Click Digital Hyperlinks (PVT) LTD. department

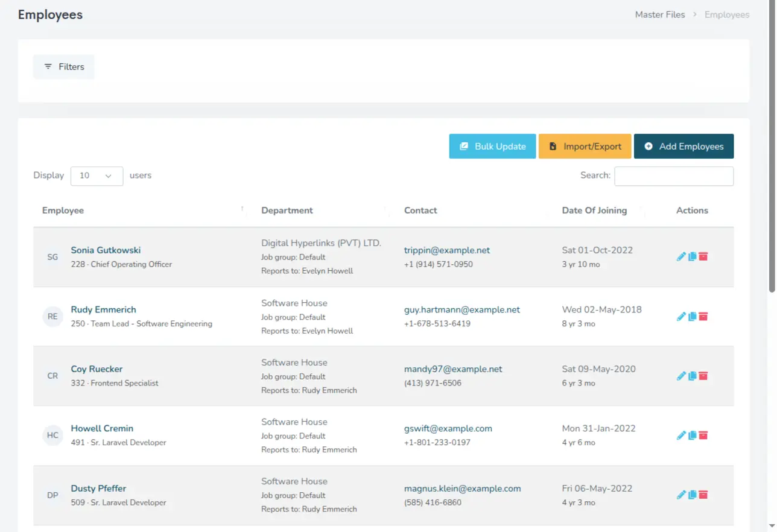coord(321,243)
